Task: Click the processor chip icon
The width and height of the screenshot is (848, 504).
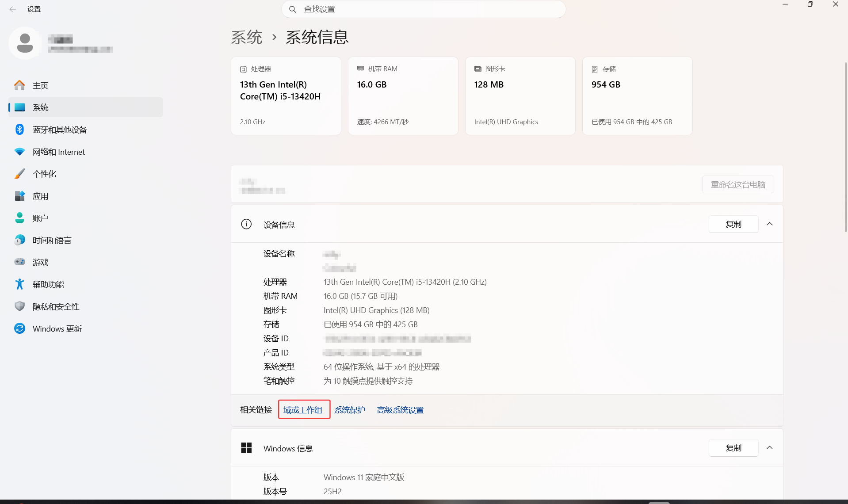Action: click(x=243, y=69)
